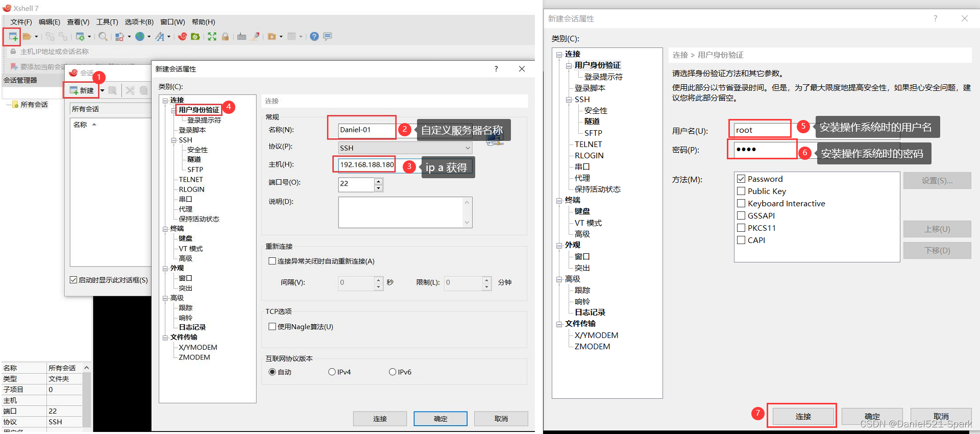Select the IPv6 radio button
Viewport: 980px width, 434px height.
coord(393,372)
